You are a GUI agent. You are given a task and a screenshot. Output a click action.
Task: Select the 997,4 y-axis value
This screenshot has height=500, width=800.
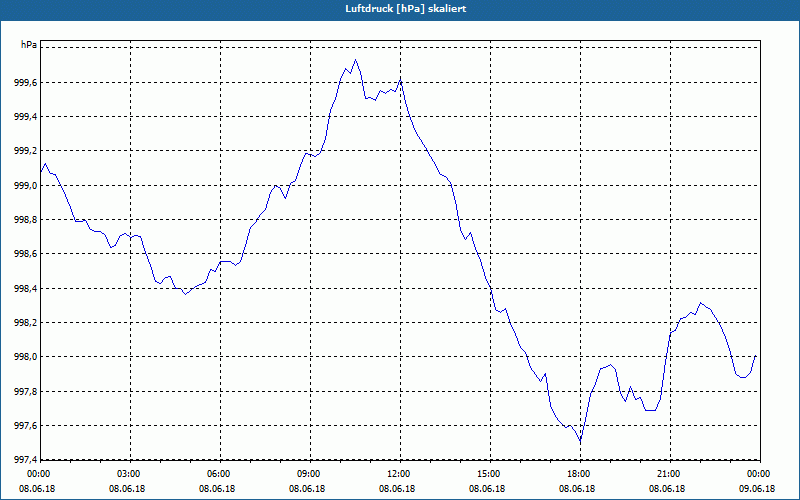point(25,460)
